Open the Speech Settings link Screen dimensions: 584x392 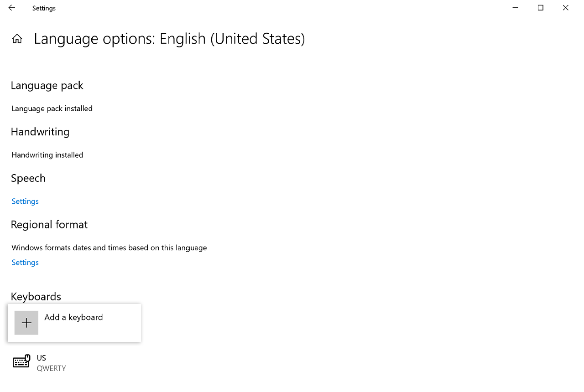(25, 201)
